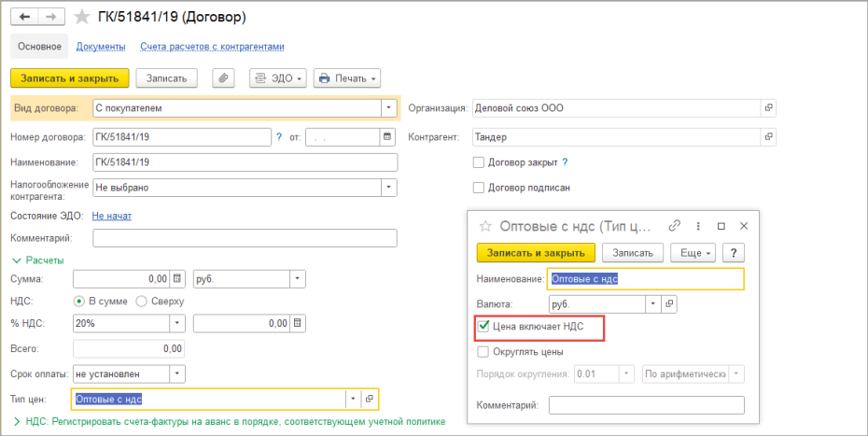Open the ЭДО dropdown menu
The width and height of the screenshot is (868, 436).
pyautogui.click(x=278, y=78)
